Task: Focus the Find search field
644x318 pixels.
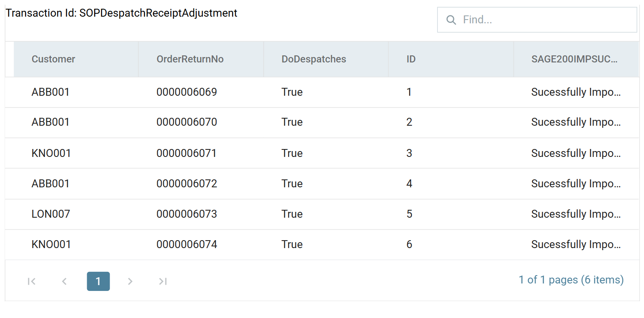Action: click(537, 20)
